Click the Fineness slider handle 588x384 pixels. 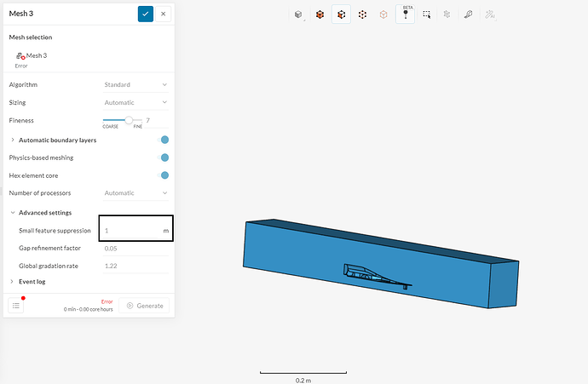129,120
